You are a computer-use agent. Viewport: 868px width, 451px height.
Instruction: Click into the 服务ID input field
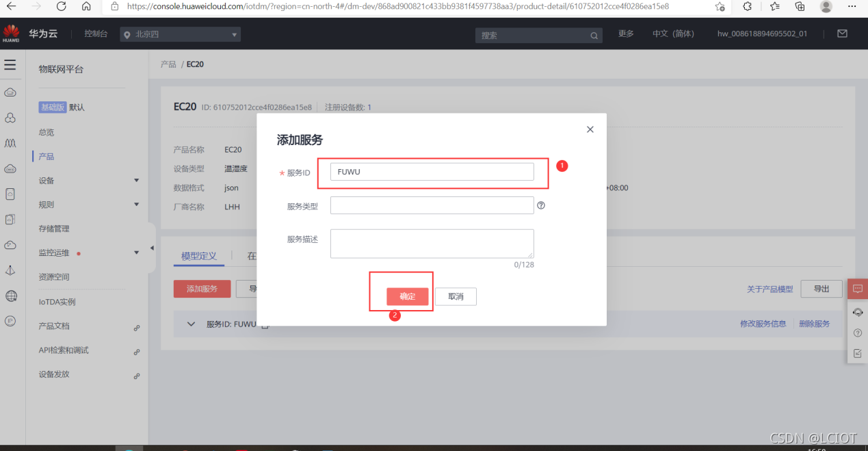432,172
